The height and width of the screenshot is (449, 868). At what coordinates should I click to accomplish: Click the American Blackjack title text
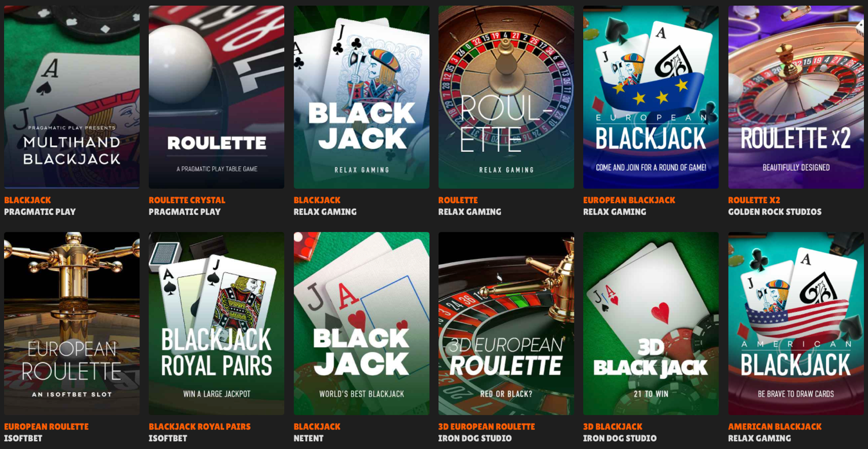click(x=774, y=427)
